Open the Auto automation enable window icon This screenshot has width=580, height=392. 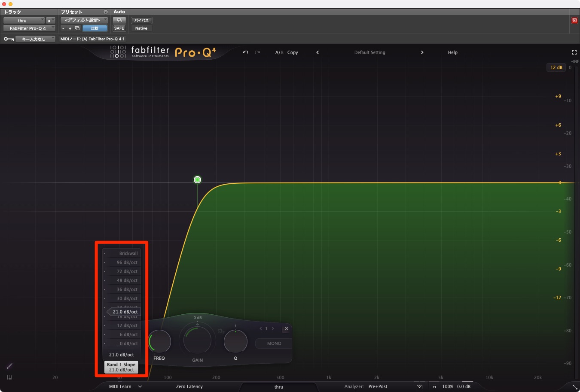pos(119,20)
